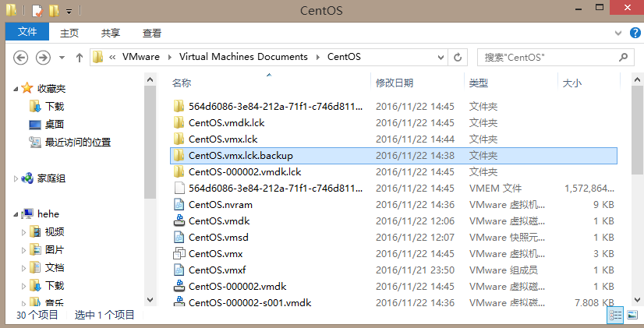The height and width of the screenshot is (328, 644).
Task: Open the address bar history dropdown
Action: pyautogui.click(x=441, y=57)
